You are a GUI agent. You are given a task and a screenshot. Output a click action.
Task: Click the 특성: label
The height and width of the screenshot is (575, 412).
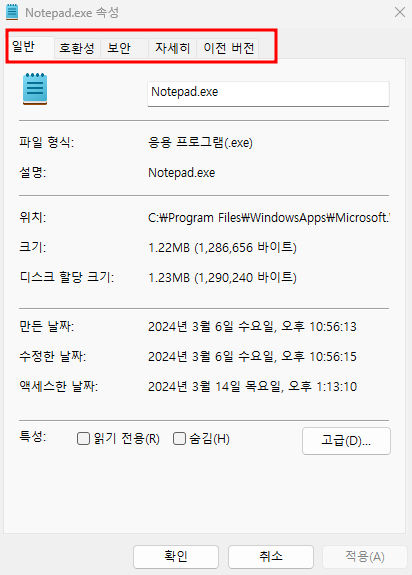click(33, 436)
